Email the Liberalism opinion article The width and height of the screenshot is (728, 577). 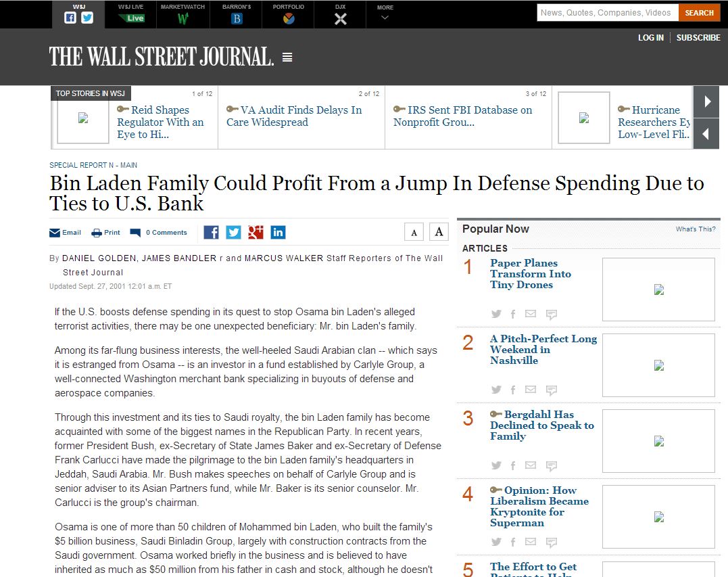pos(530,541)
